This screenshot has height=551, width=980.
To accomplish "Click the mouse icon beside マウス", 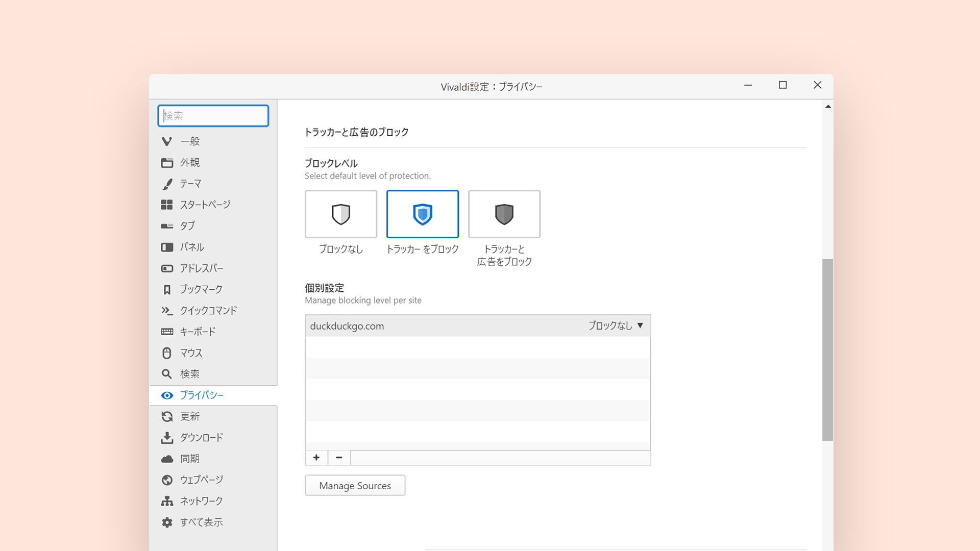I will pos(167,353).
